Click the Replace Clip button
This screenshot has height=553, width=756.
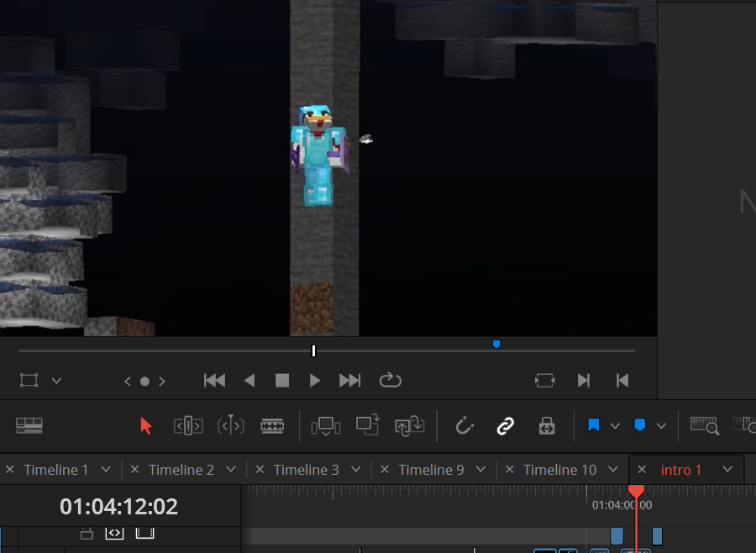point(409,426)
